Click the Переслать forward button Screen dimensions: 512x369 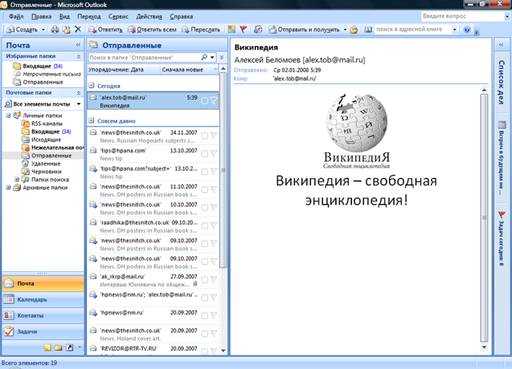coord(201,30)
